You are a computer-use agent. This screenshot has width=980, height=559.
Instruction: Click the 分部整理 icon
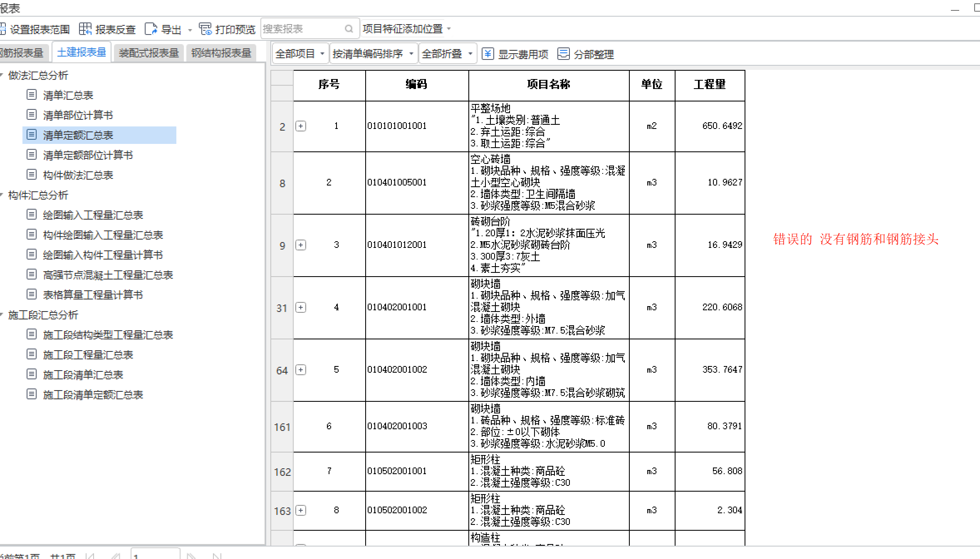563,54
